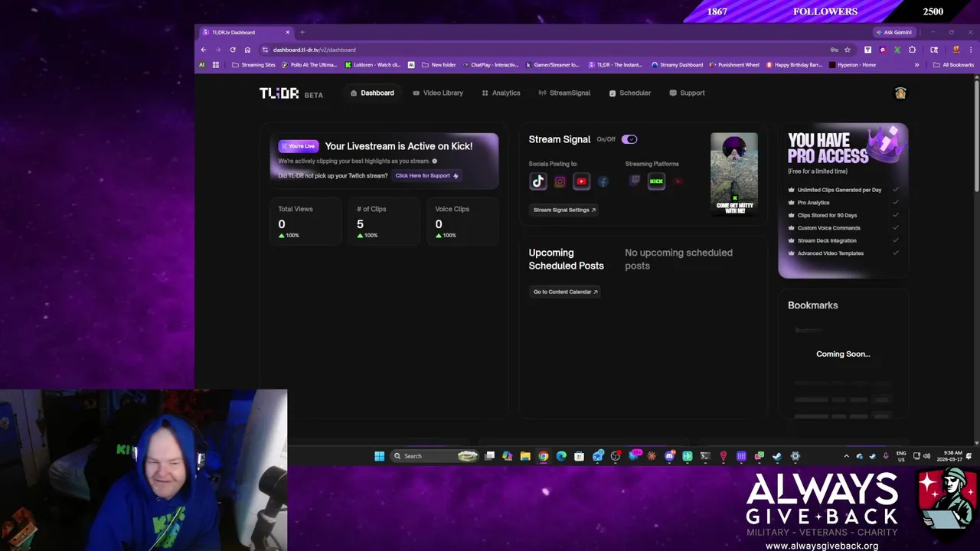Open the terminal icon on the taskbar
The height and width of the screenshot is (551, 980).
tap(705, 456)
